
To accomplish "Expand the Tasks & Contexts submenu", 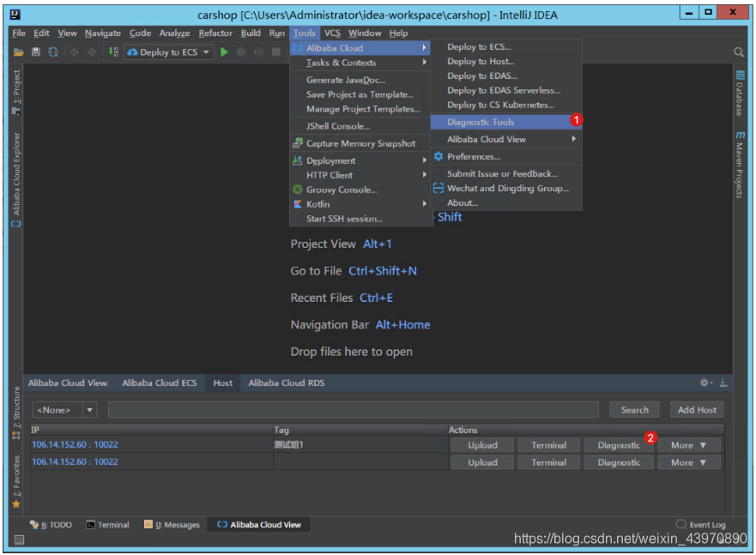I will click(x=360, y=63).
